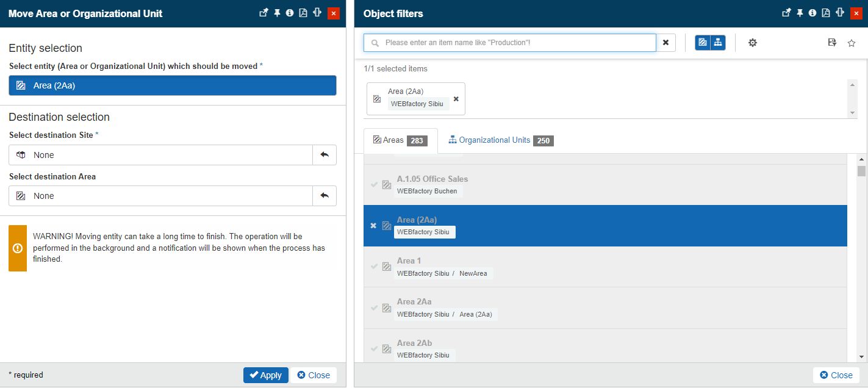Deselect Area (2Aa) in the list
Screen dimensions: 868x388
373,226
